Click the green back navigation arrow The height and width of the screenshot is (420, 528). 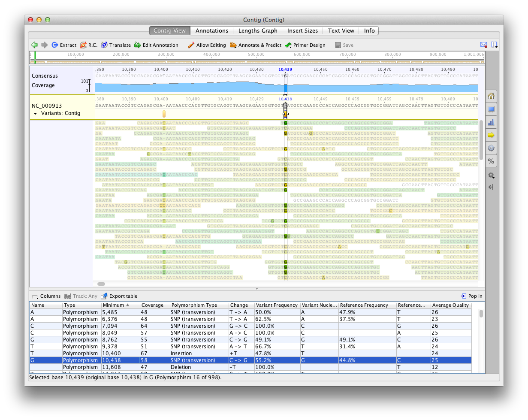click(34, 45)
